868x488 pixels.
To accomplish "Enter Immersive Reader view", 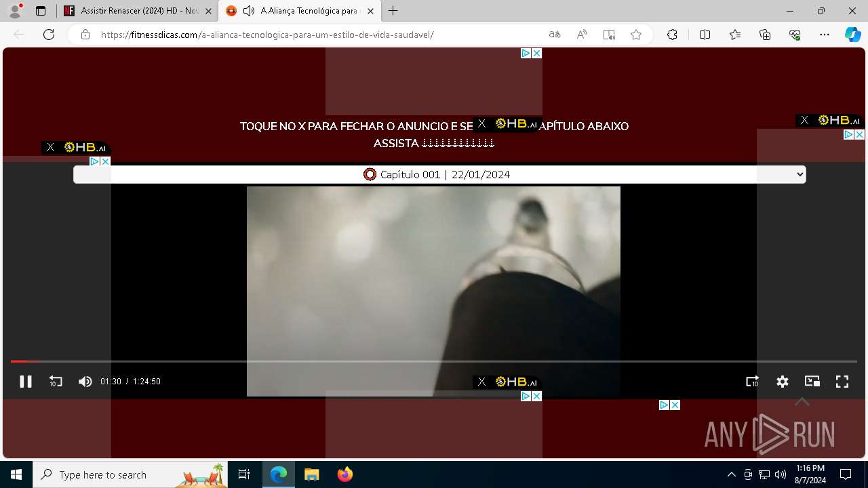I will coord(609,35).
